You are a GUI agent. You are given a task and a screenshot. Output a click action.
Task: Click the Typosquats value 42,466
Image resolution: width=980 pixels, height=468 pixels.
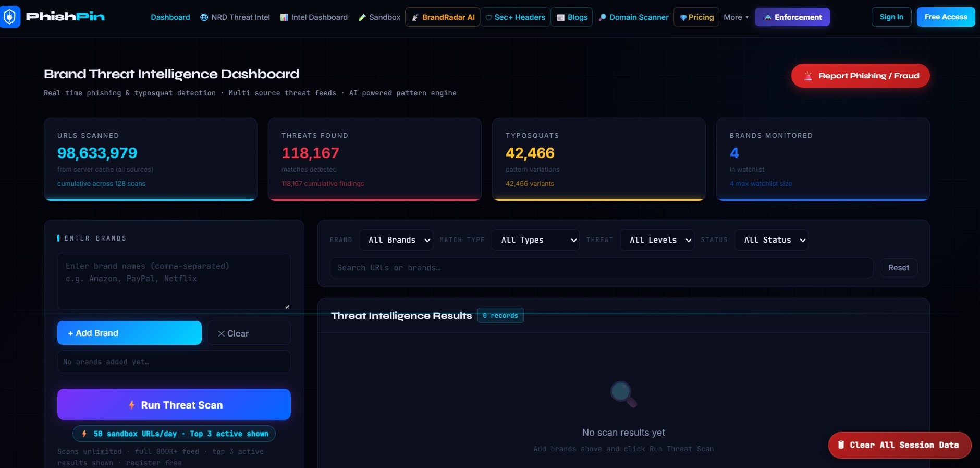point(530,153)
